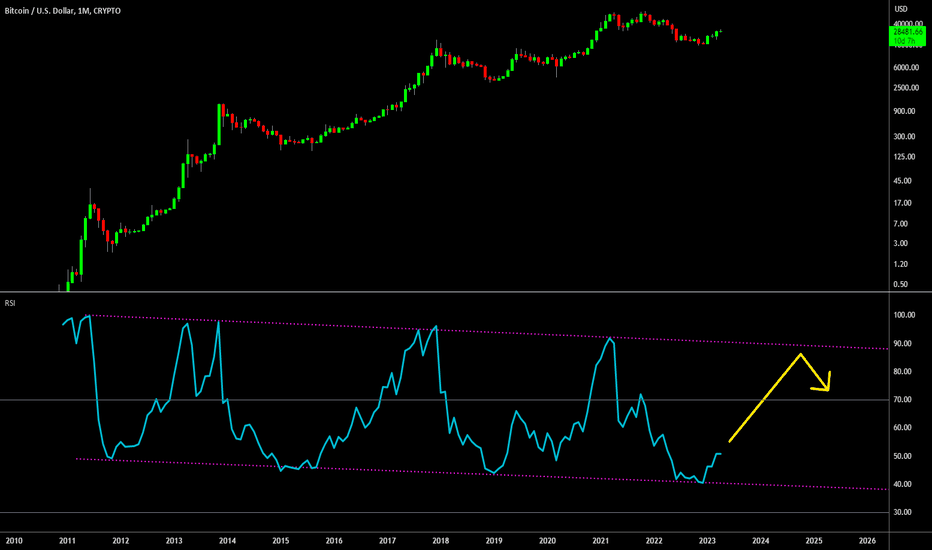Viewport: 932px width, 550px height.
Task: Click the 2500.00 price axis label
Action: [x=906, y=88]
